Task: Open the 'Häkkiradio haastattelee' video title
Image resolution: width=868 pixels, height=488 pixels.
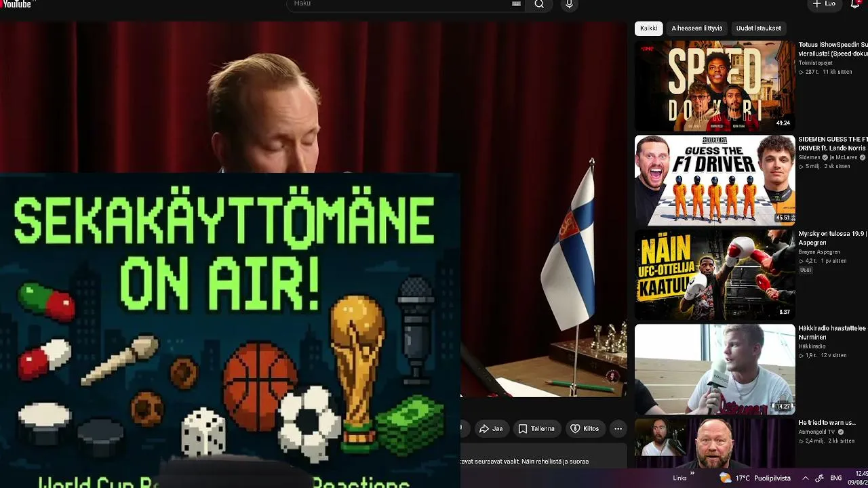Action: tap(833, 332)
